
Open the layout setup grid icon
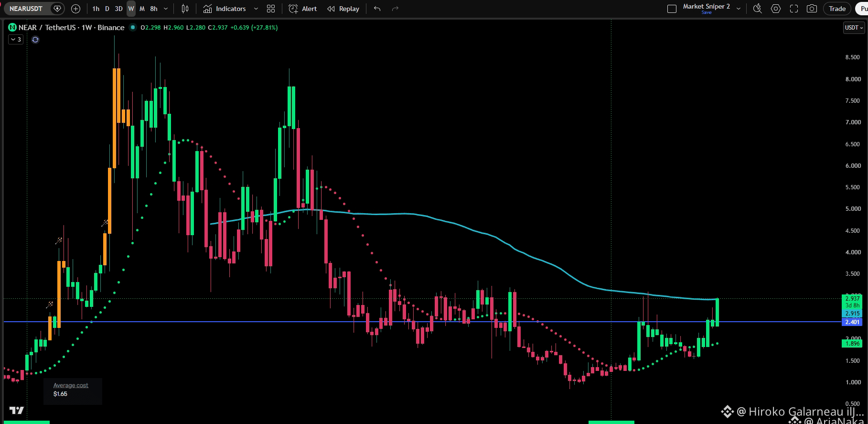click(x=271, y=9)
